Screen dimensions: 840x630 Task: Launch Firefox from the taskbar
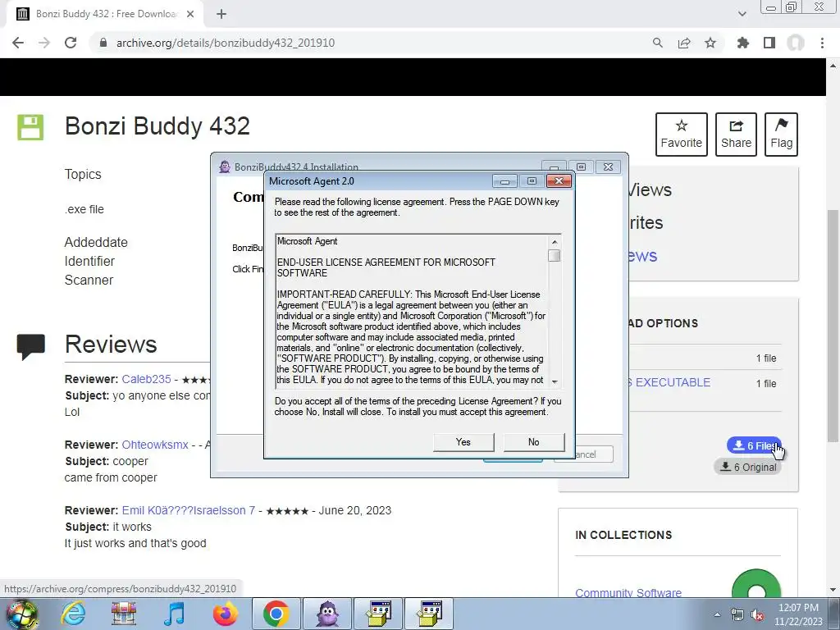225,614
